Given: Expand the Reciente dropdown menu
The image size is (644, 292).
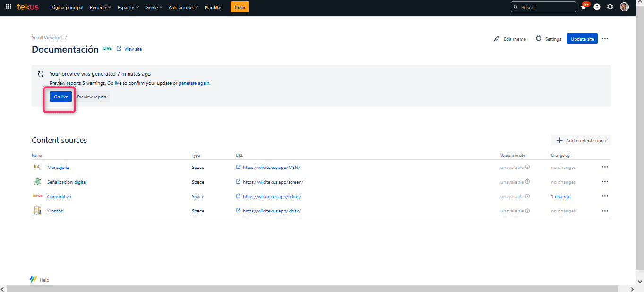Looking at the screenshot, I should 101,8.
